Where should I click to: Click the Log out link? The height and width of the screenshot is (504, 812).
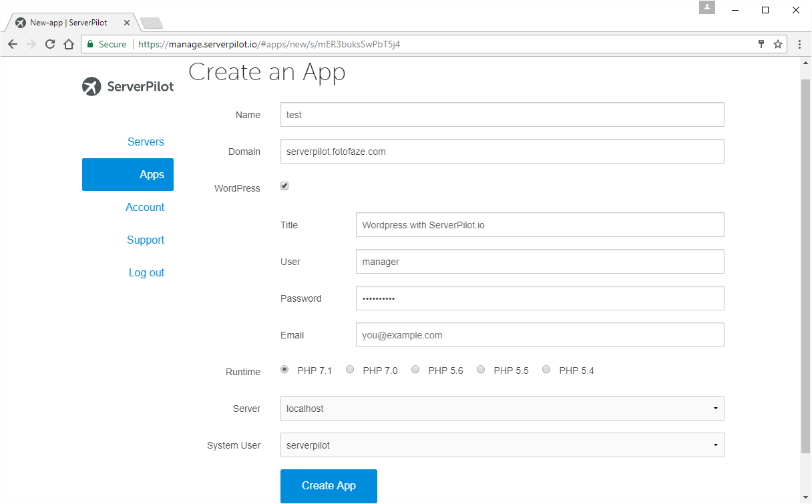[x=146, y=272]
